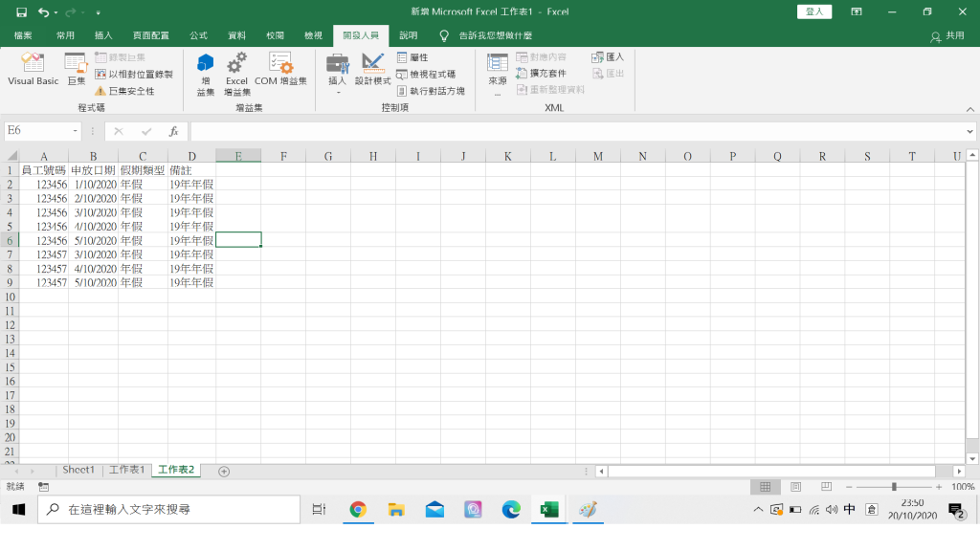The image size is (980, 551).
Task: Open the XML Source (來源) pane
Action: (x=498, y=75)
